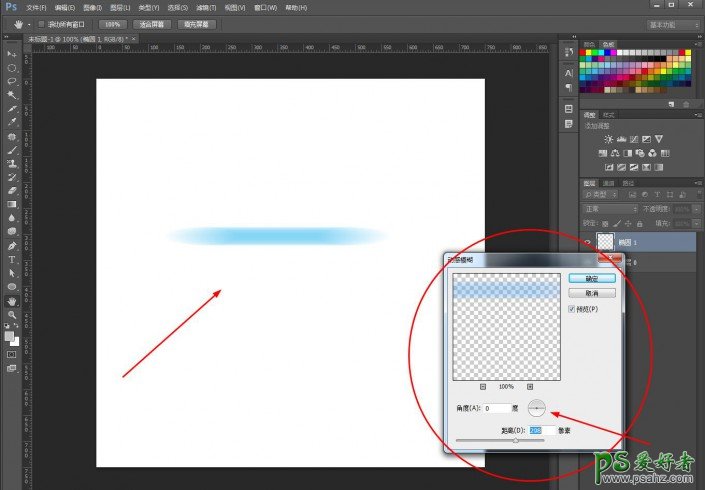This screenshot has width=705, height=490.
Task: Select the Healing Brush tool
Action: [12, 137]
